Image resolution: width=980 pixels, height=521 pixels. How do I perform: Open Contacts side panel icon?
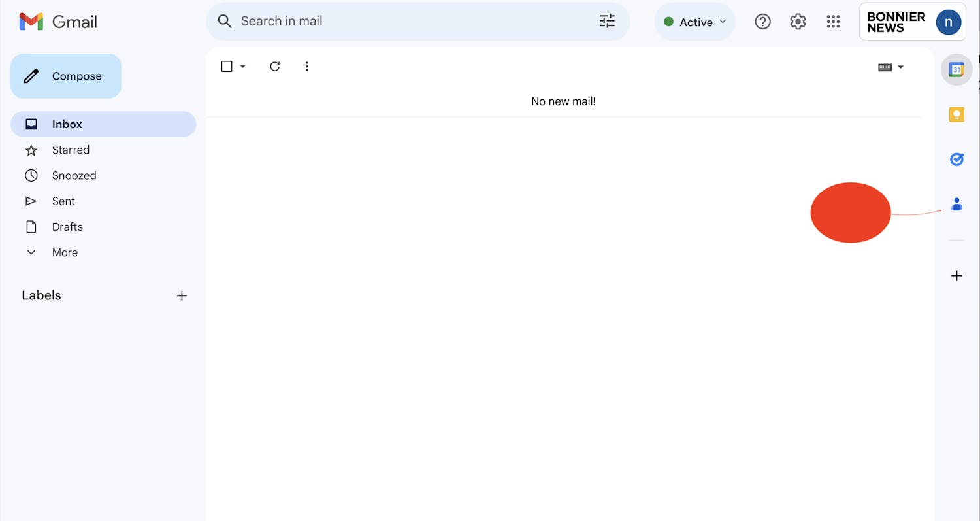tap(956, 205)
